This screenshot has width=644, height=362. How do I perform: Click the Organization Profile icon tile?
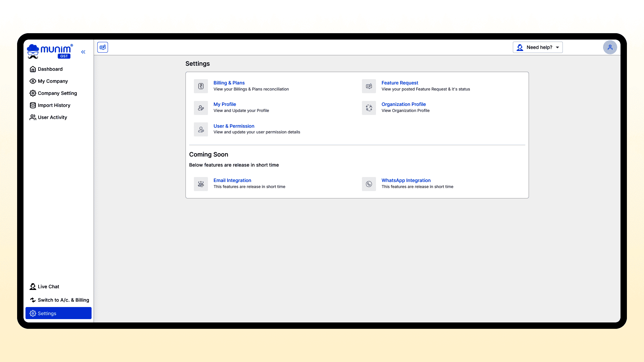(x=369, y=108)
